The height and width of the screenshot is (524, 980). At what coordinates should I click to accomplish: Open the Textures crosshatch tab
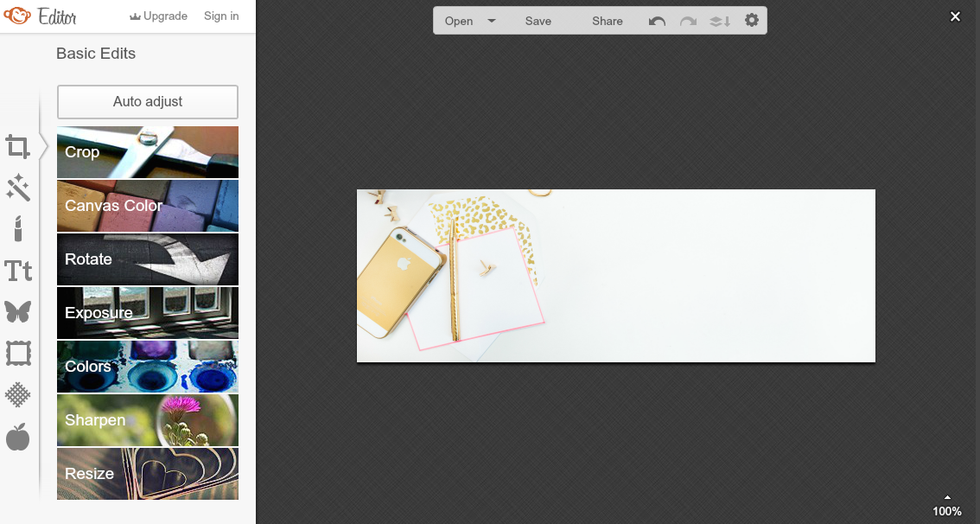[x=18, y=394]
